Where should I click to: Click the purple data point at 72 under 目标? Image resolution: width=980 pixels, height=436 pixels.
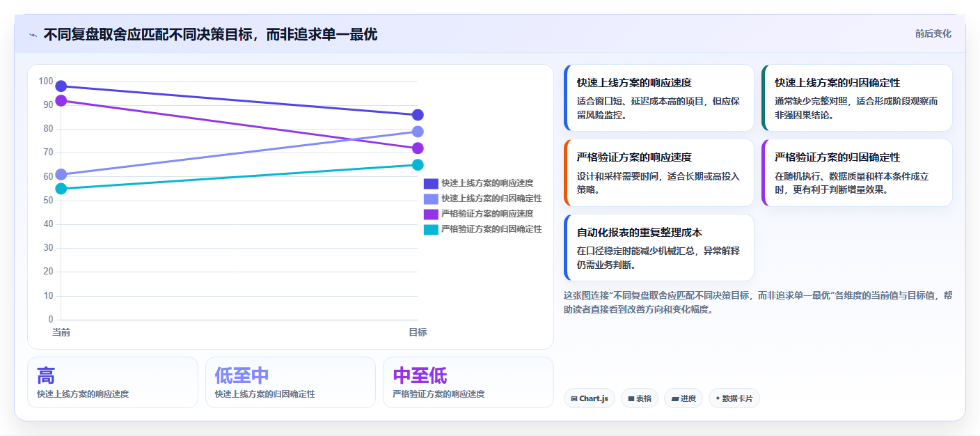tap(418, 148)
